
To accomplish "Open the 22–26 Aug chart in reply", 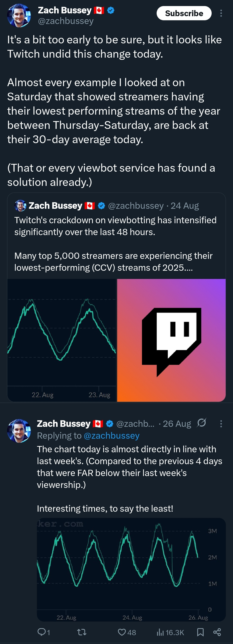I will (x=131, y=570).
